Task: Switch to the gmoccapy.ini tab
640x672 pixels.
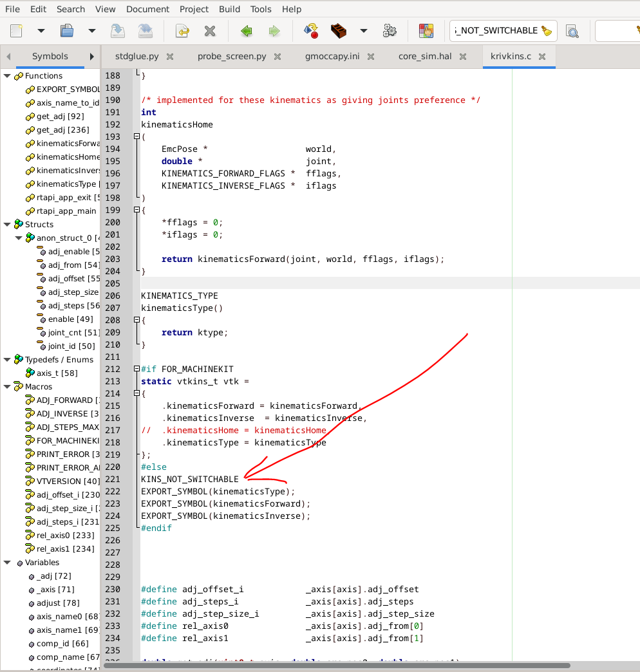Action: (332, 57)
